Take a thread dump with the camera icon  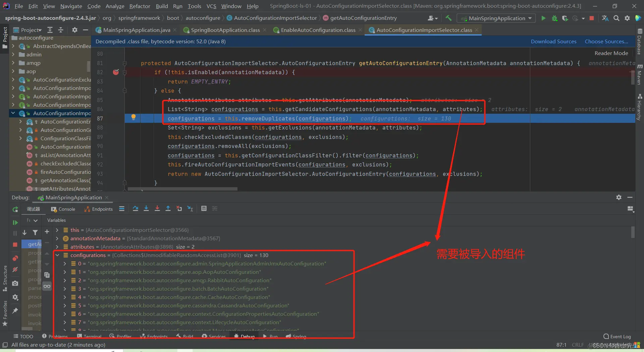(15, 283)
